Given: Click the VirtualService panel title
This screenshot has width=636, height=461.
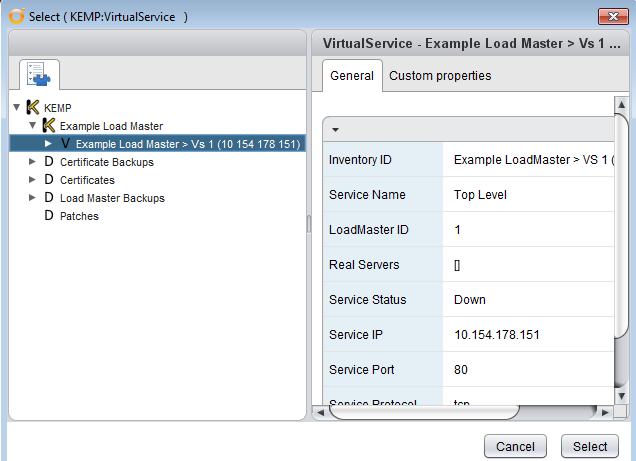Looking at the screenshot, I should click(471, 43).
